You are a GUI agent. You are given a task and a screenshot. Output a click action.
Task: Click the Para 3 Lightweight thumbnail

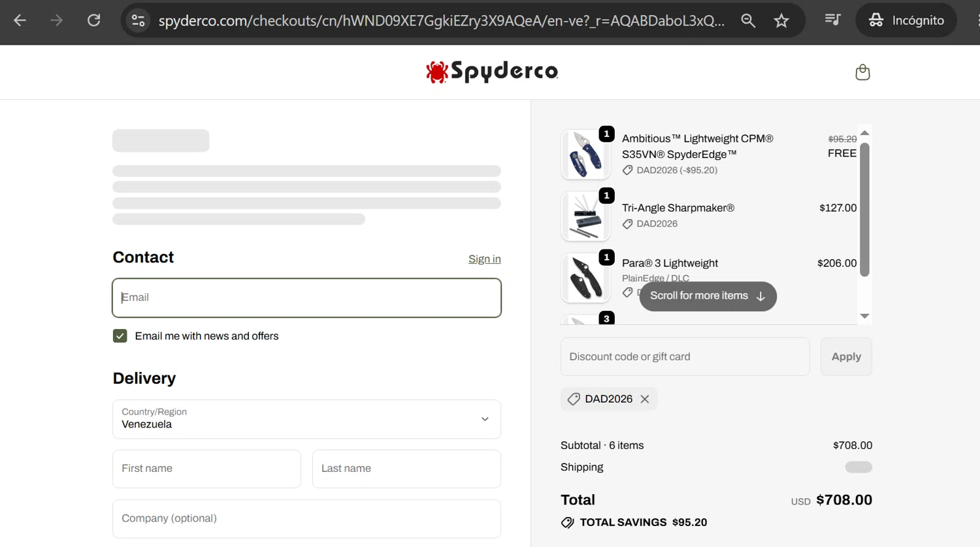[x=585, y=278]
